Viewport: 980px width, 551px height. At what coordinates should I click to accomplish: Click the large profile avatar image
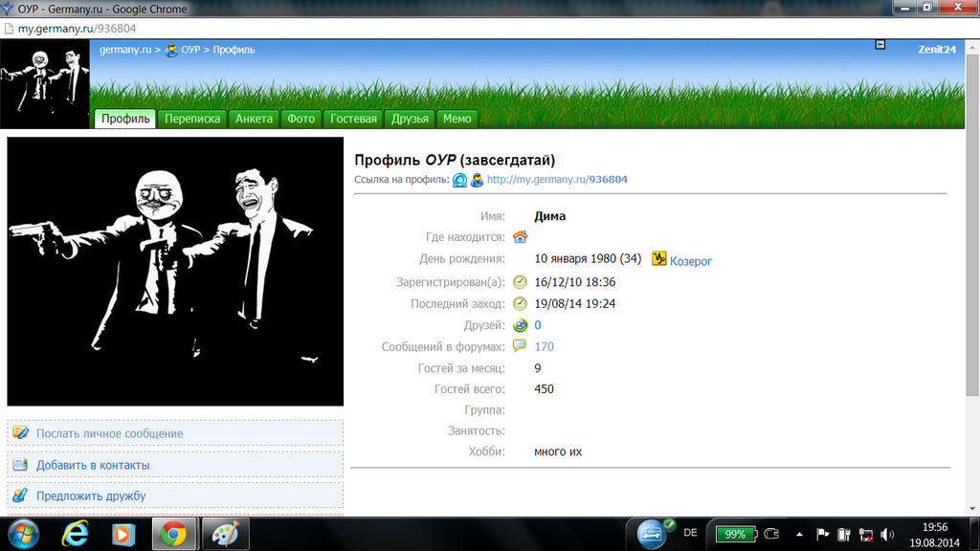click(175, 272)
